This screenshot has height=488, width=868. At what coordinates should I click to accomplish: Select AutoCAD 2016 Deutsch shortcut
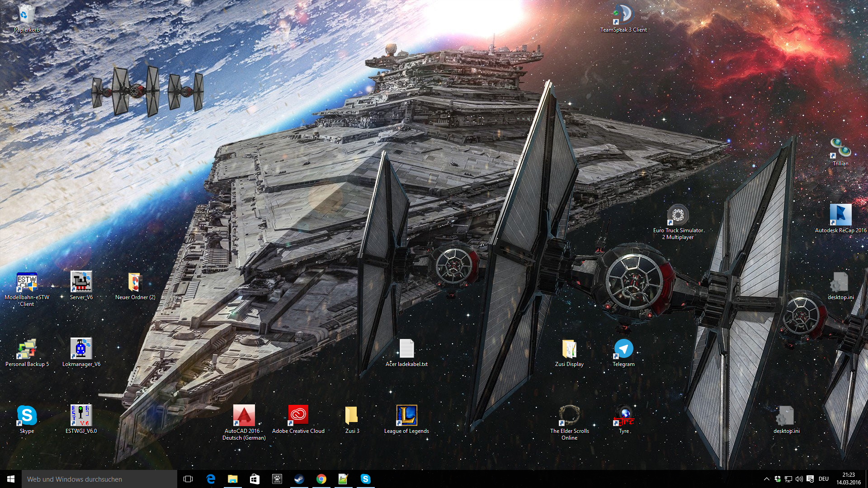pyautogui.click(x=244, y=423)
